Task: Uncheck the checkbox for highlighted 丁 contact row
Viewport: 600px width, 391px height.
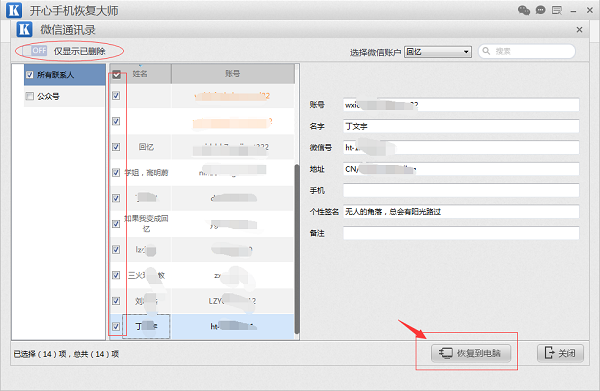Action: (x=116, y=326)
